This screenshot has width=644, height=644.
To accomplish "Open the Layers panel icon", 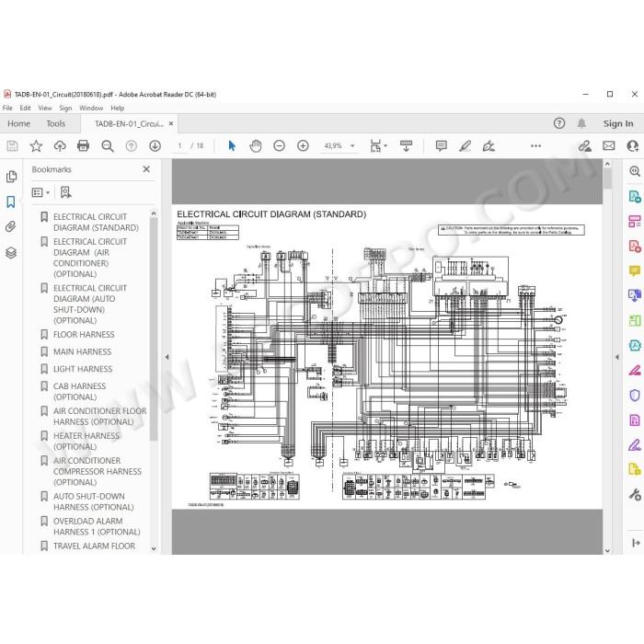I will click(x=11, y=252).
